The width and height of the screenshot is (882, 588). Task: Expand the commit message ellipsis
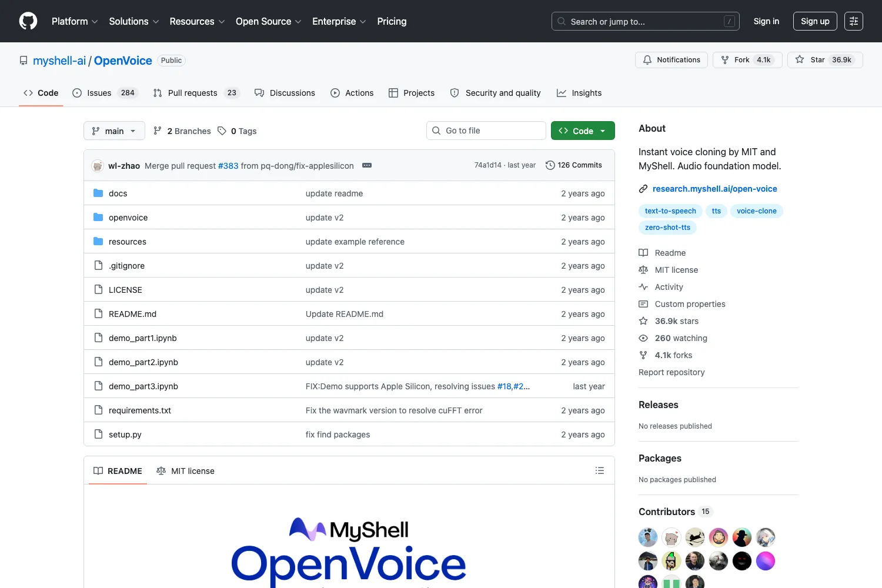(x=367, y=165)
